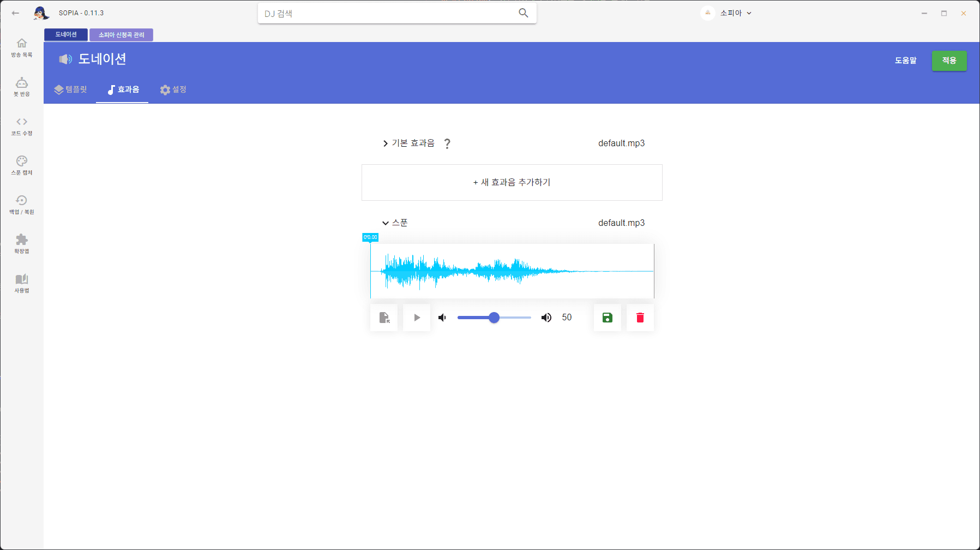Click the help question mark beside 기본 효과음
Screen dimensions: 980x550
pos(447,143)
